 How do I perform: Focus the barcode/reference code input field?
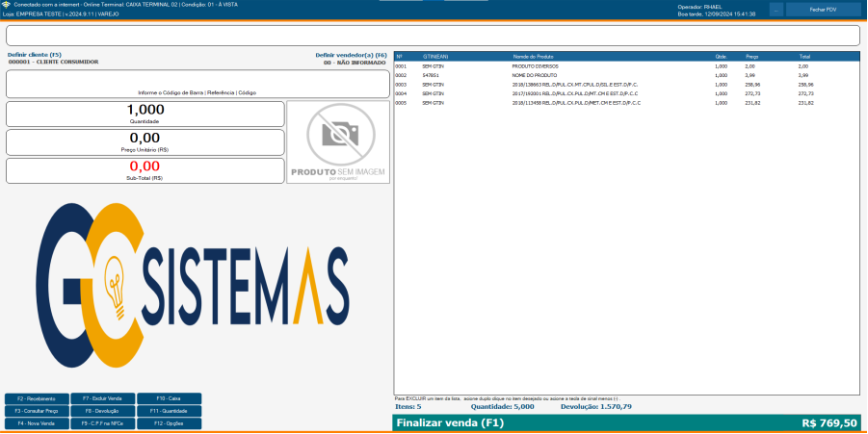[197, 83]
